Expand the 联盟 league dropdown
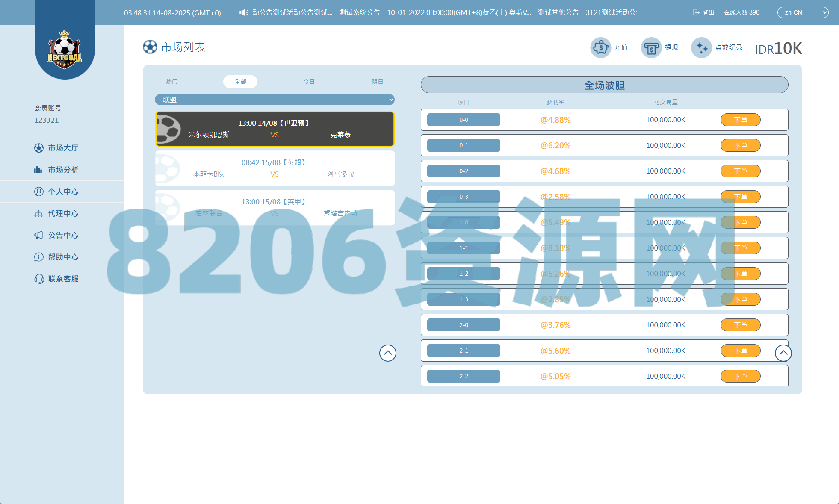The height and width of the screenshot is (504, 839). [275, 100]
